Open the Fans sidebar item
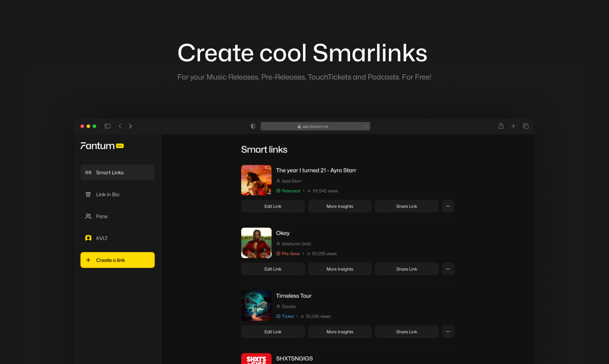609x364 pixels. 117,216
